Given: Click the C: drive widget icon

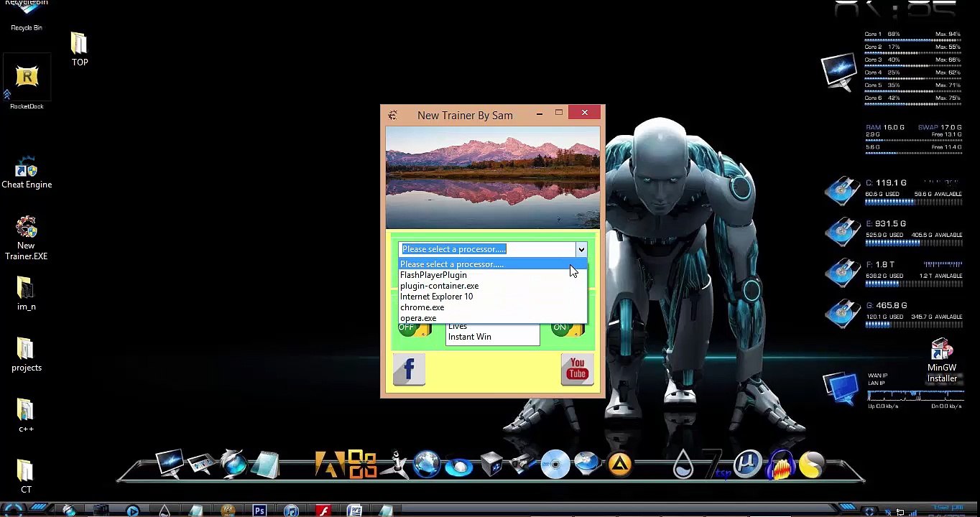Looking at the screenshot, I should pyautogui.click(x=842, y=191).
